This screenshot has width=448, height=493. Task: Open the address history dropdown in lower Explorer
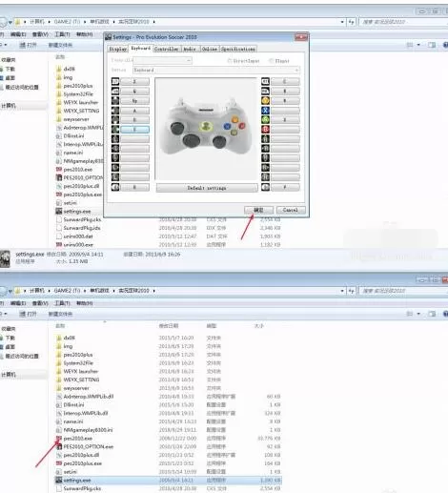342,291
